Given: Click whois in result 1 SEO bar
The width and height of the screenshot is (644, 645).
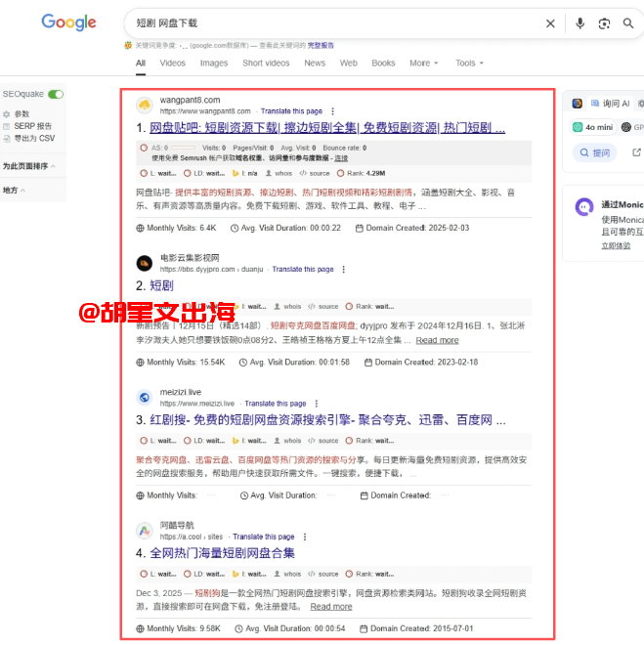Looking at the screenshot, I should (279, 173).
